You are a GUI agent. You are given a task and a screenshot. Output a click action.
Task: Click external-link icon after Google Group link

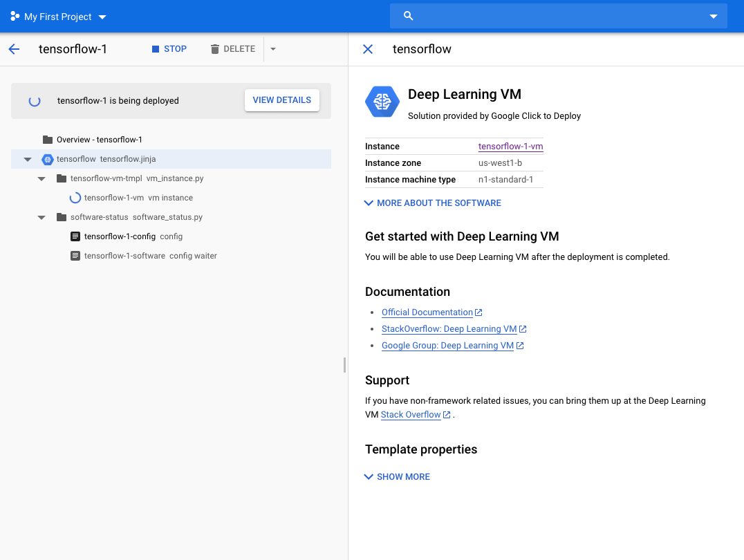point(520,346)
